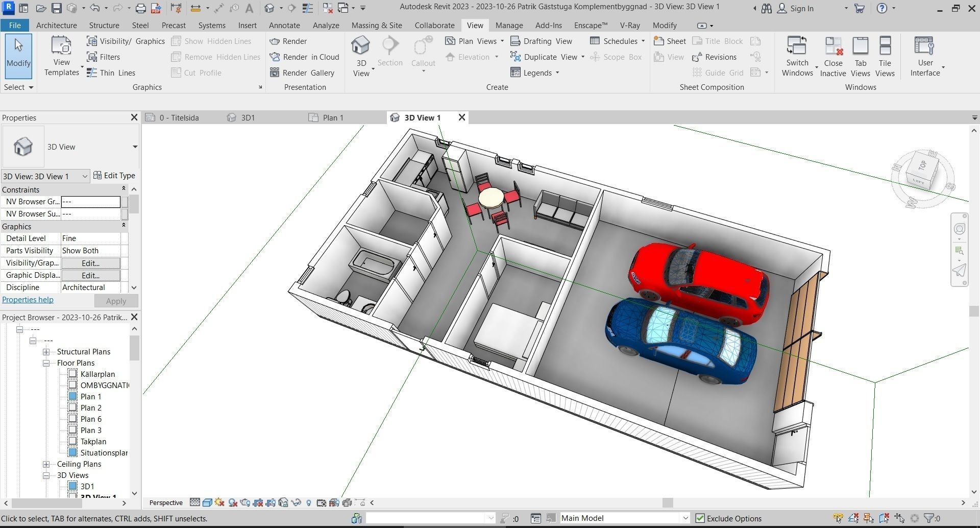Export to PDF from Quick Access toolbar
The width and height of the screenshot is (980, 528).
(x=156, y=8)
